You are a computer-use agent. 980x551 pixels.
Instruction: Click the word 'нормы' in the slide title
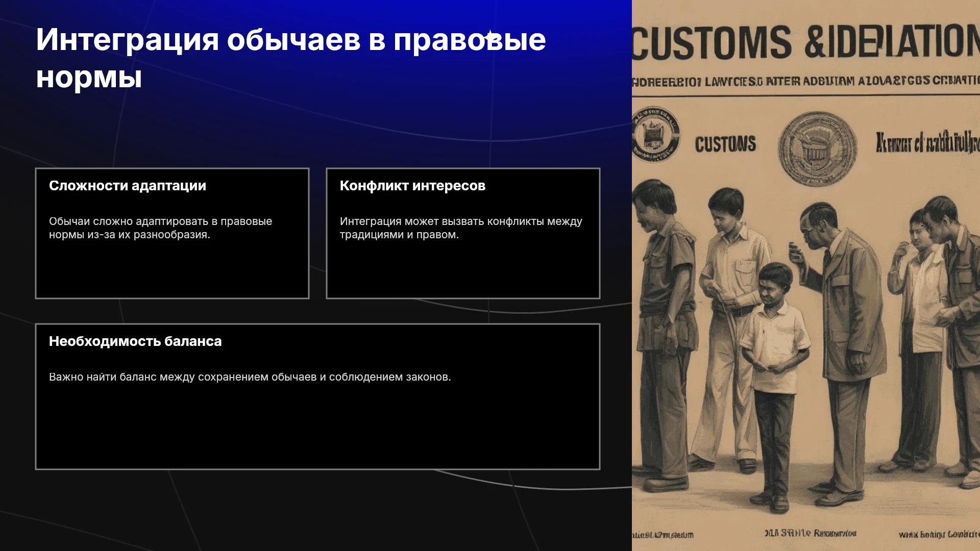coord(89,78)
